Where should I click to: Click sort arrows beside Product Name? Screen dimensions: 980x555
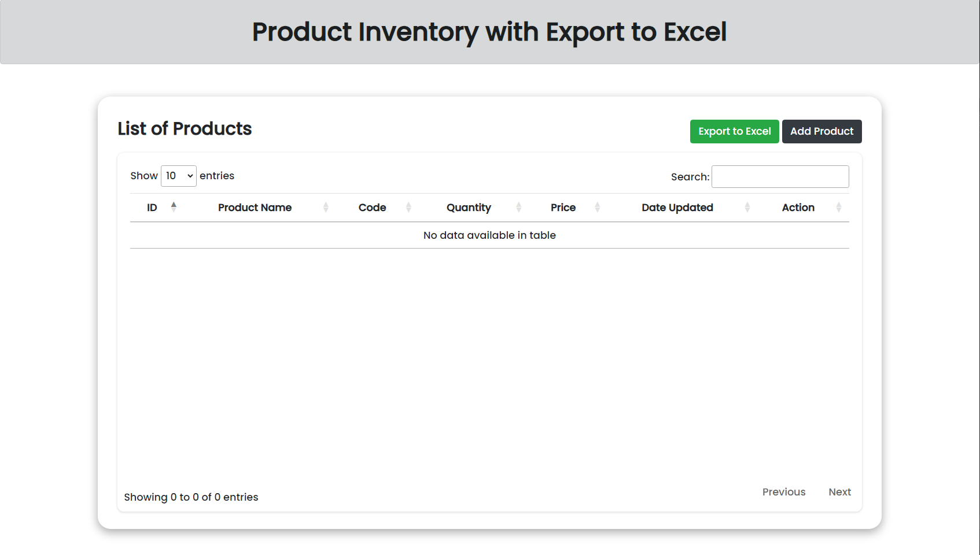[x=326, y=207]
